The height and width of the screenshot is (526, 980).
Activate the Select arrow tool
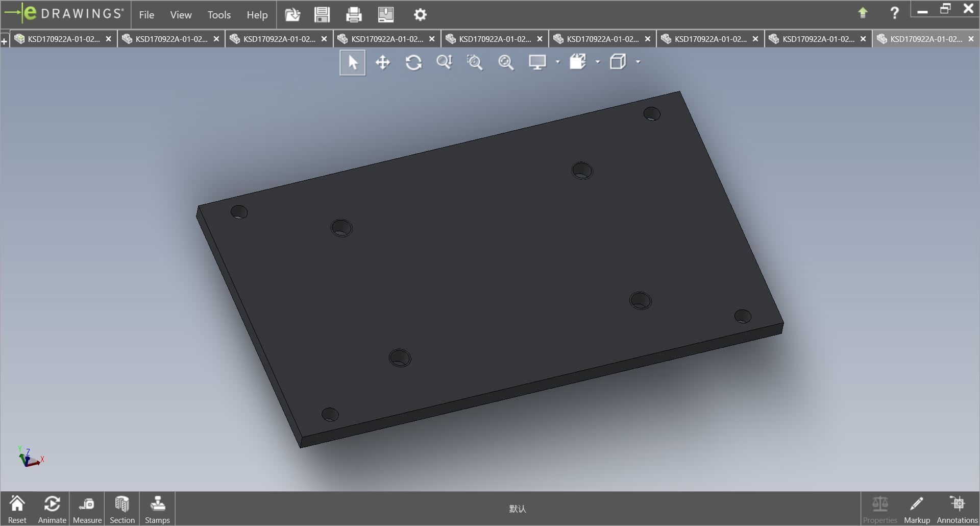353,62
